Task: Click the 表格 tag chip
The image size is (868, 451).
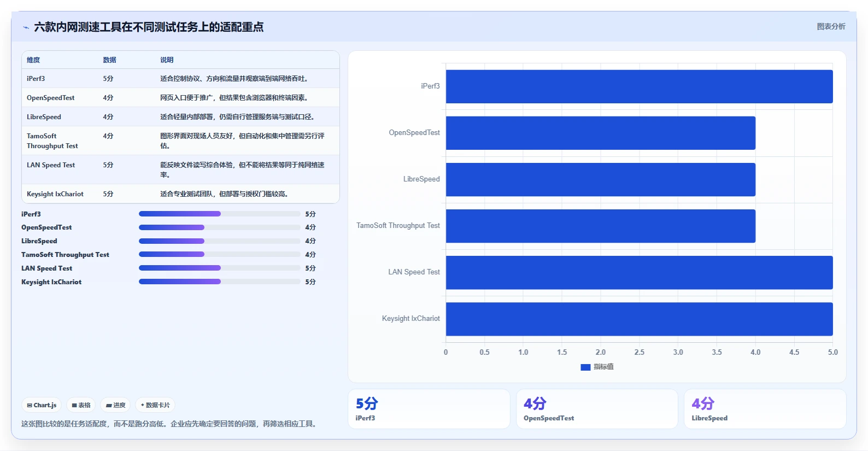Action: point(81,405)
